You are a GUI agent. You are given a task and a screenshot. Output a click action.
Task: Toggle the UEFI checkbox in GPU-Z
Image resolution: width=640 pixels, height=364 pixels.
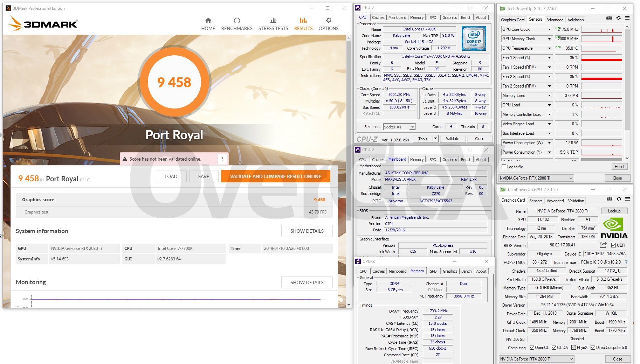coord(613,245)
